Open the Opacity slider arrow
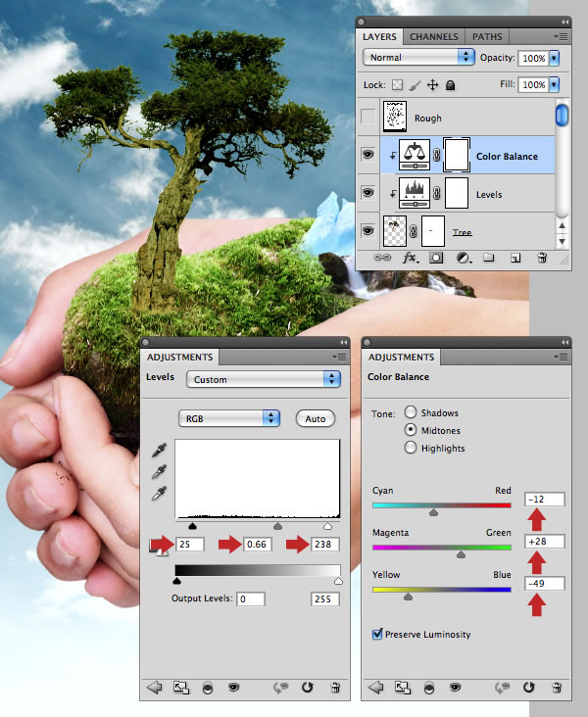Viewport: 588px width, 717px height. coord(554,58)
